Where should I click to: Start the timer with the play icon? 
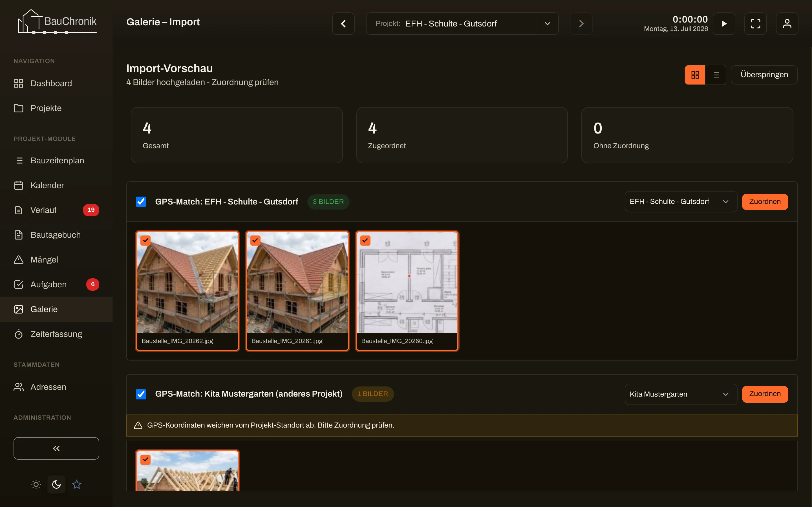pos(724,23)
